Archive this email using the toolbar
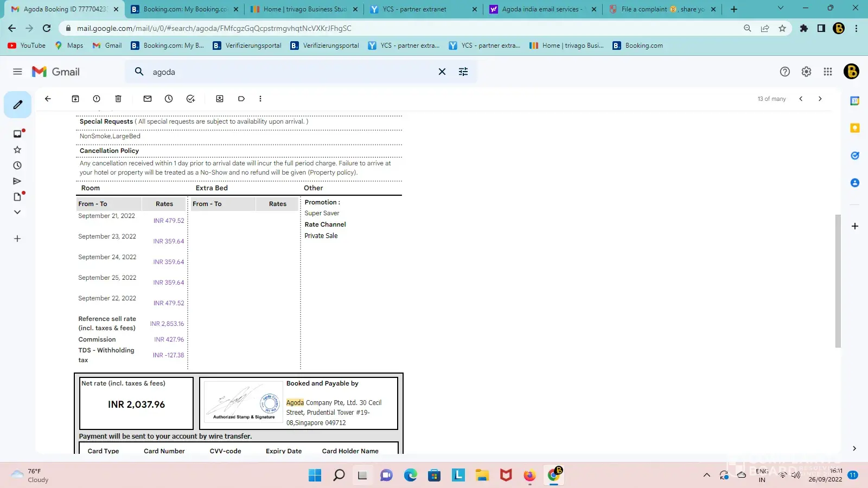 75,99
